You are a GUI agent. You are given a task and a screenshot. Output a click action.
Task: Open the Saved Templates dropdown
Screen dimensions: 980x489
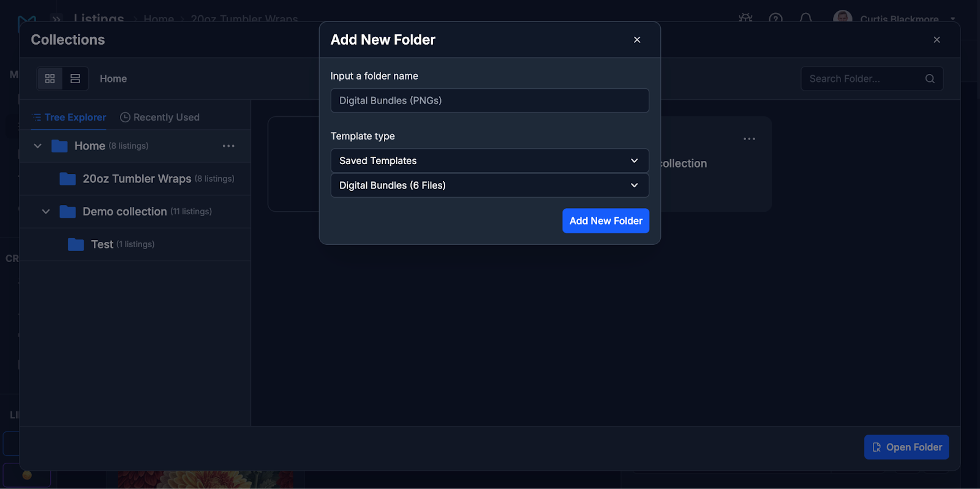pos(489,160)
